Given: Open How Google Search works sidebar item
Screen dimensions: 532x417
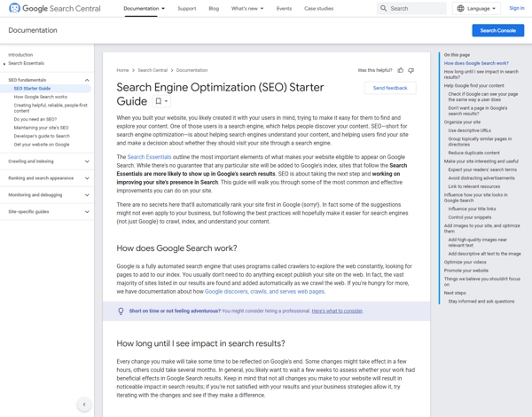Looking at the screenshot, I should 41,97.
